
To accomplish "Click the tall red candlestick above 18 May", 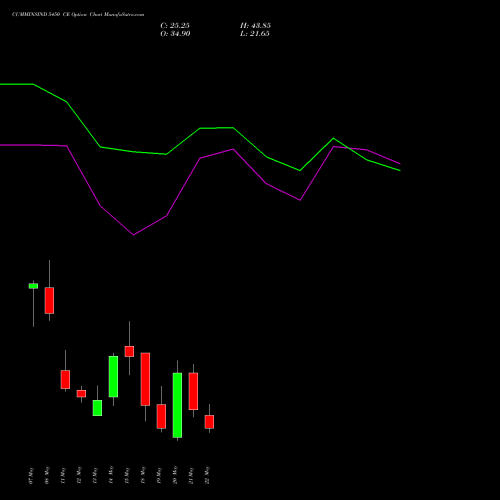I will (x=145, y=379).
